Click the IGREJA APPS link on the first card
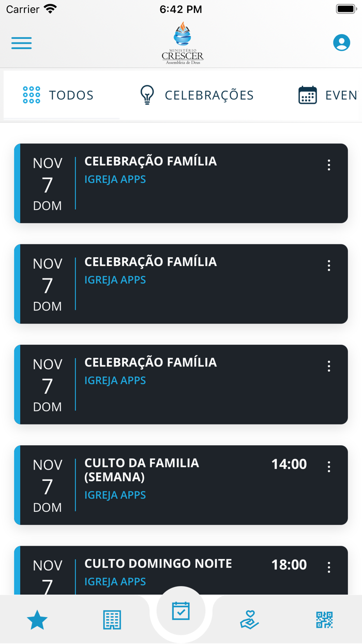The height and width of the screenshot is (644, 362). 115,179
